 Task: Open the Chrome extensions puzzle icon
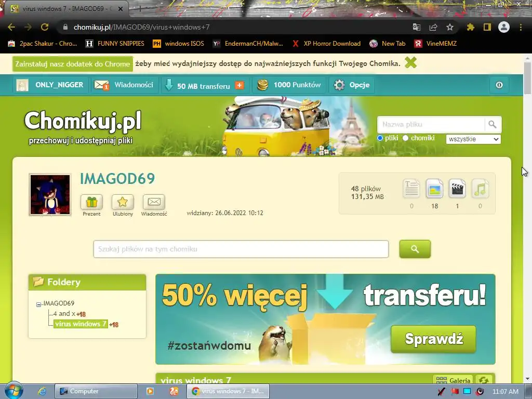pos(471,27)
